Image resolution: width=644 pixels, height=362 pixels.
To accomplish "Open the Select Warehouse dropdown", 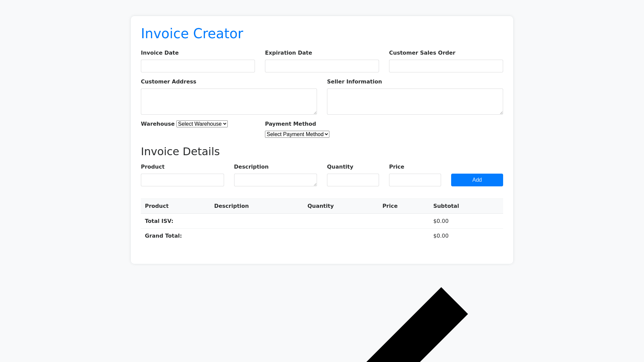I will pos(202,124).
